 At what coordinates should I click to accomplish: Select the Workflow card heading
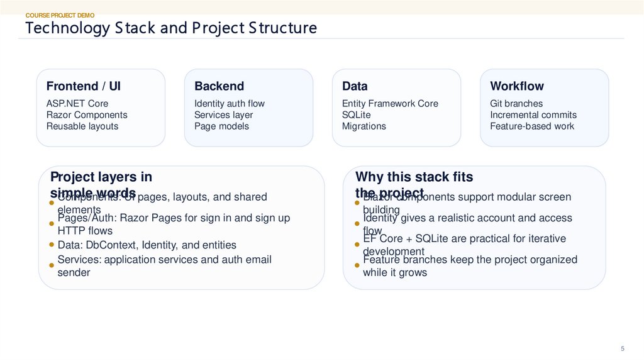(516, 86)
